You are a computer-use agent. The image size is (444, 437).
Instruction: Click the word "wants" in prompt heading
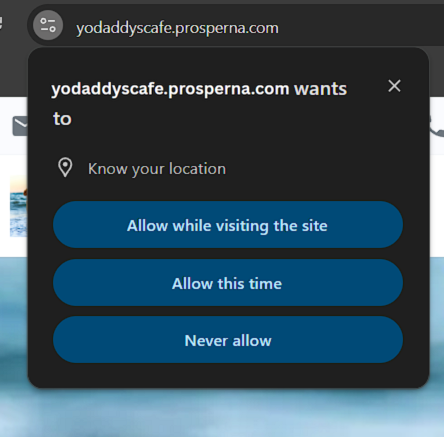click(x=320, y=89)
